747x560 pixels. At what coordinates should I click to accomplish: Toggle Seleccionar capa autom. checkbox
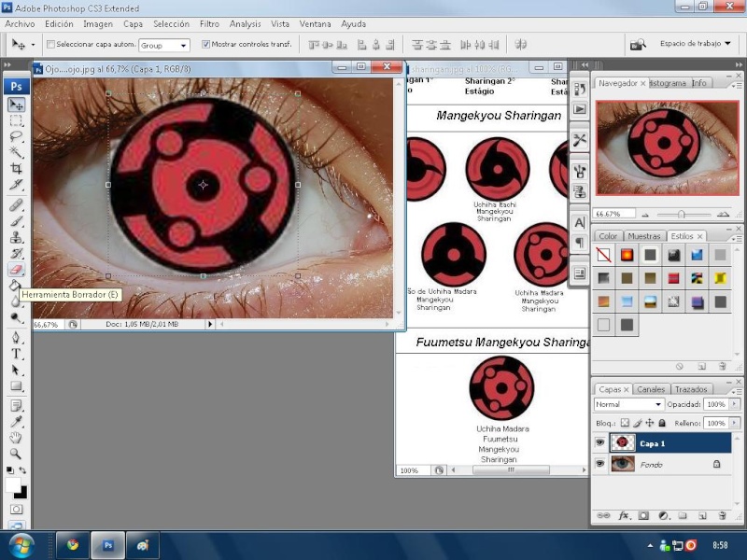pyautogui.click(x=50, y=44)
